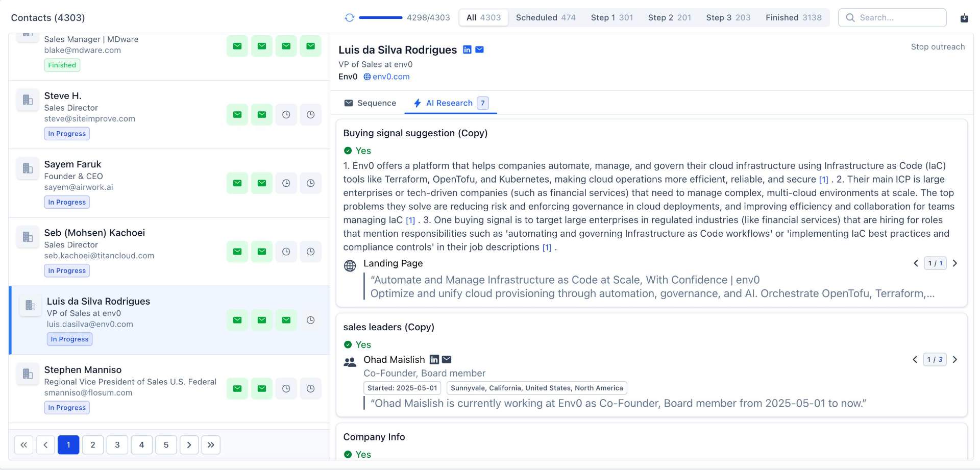The height and width of the screenshot is (470, 980).
Task: Click the outreach progress bar
Action: click(381, 17)
